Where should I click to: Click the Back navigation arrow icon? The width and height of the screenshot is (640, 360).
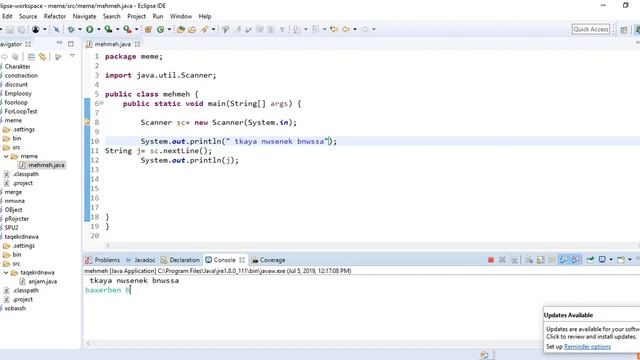(x=346, y=29)
